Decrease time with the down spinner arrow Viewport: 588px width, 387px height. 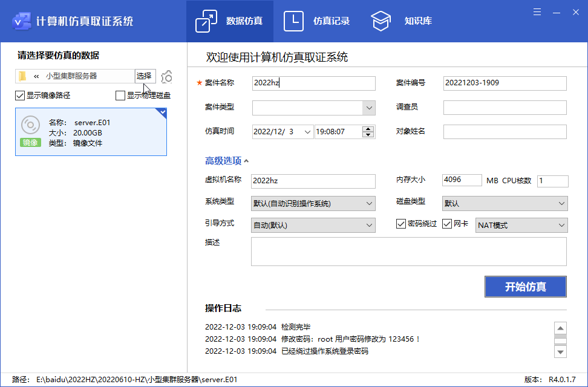pos(368,135)
